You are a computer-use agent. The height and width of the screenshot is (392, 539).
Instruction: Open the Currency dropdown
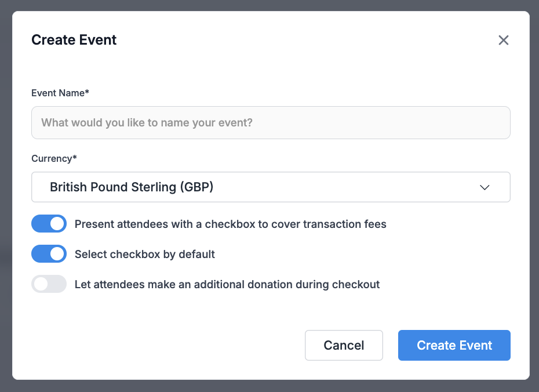271,187
